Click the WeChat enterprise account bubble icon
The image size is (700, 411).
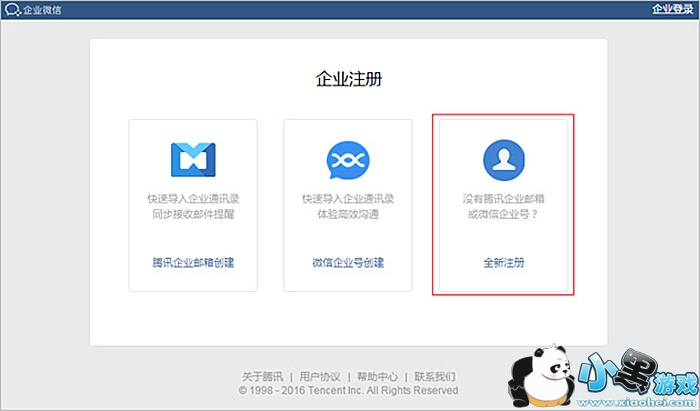[x=348, y=160]
